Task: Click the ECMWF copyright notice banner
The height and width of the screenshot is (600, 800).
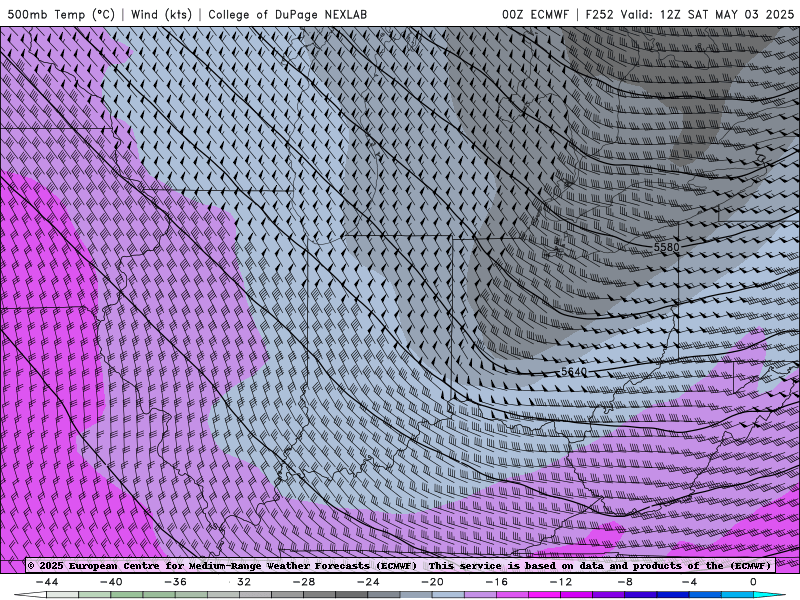Action: 399,566
